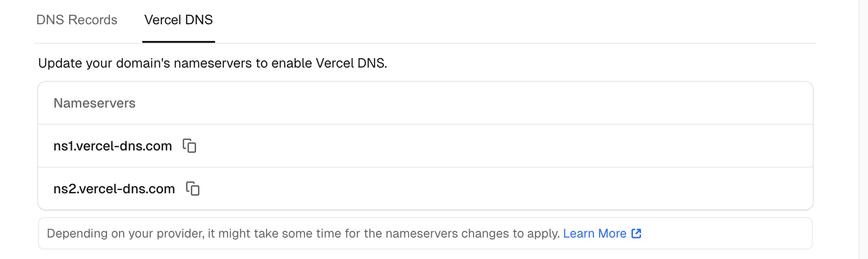
Task: Copy the ns2.vercel-dns.com nameserver
Action: [193, 189]
